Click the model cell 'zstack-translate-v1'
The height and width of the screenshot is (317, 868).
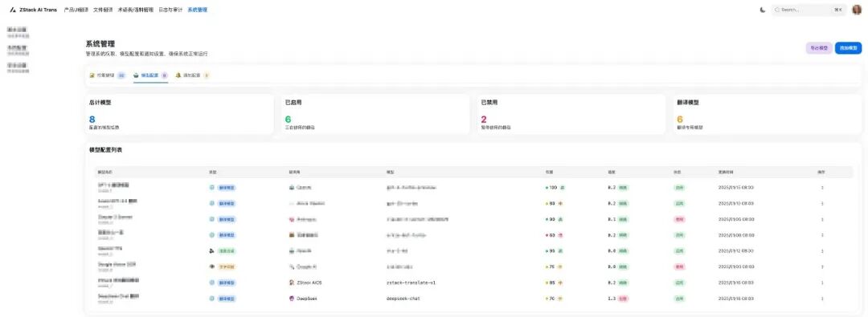411,282
